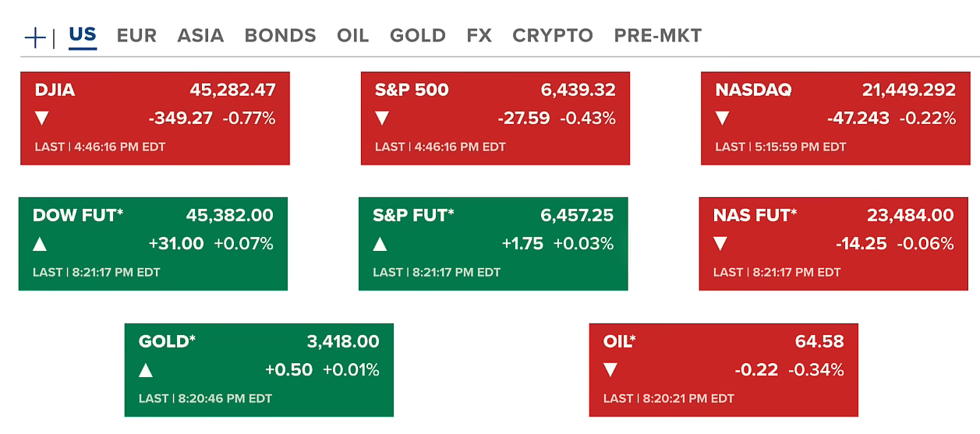Image resolution: width=980 pixels, height=434 pixels.
Task: Show the CRYPTO tab
Action: [552, 36]
